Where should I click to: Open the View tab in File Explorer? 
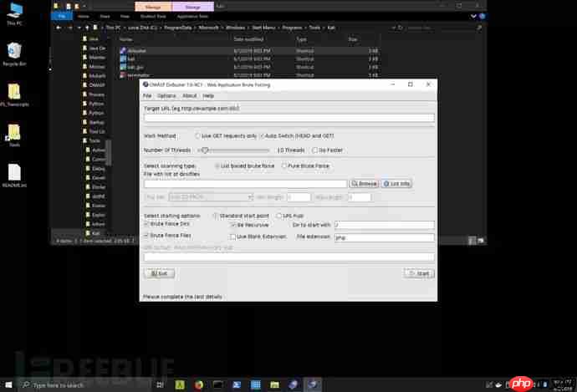(x=125, y=16)
